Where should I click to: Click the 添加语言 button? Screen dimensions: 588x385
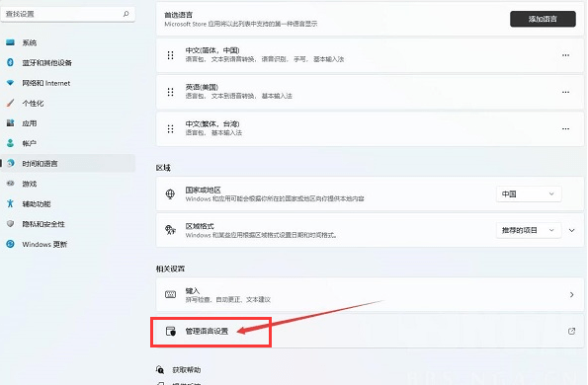click(543, 19)
